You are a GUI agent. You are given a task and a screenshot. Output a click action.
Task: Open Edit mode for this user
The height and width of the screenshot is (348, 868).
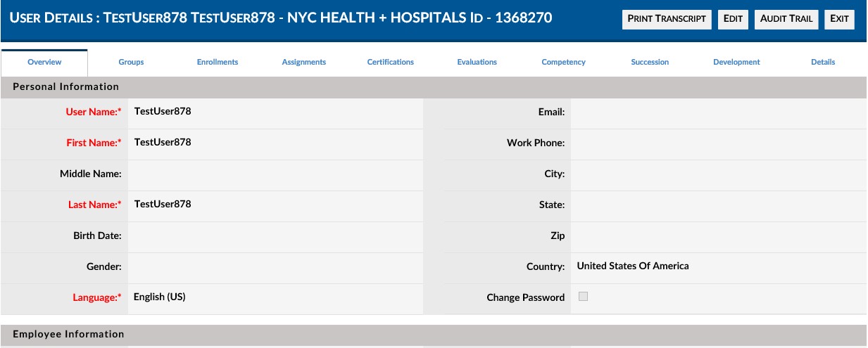(x=733, y=19)
